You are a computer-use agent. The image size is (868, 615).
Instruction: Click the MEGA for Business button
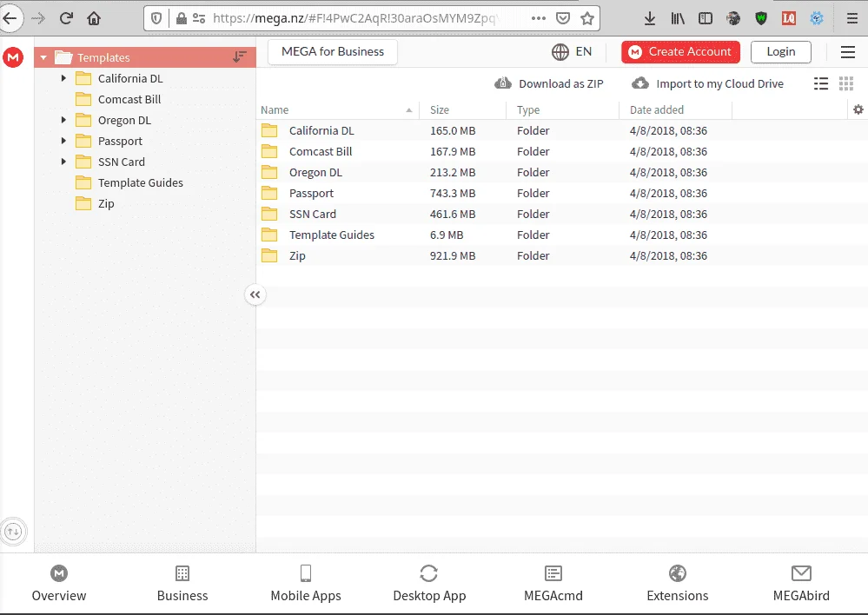click(x=333, y=52)
